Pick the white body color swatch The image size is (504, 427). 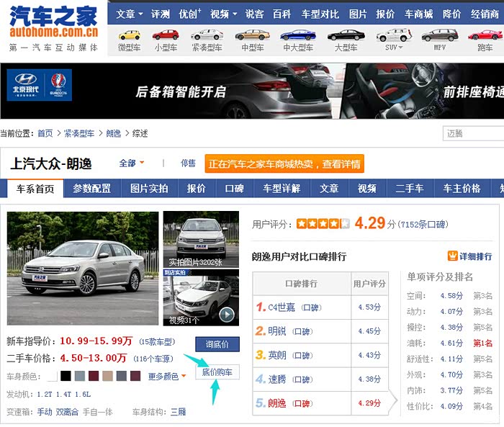[x=53, y=377]
